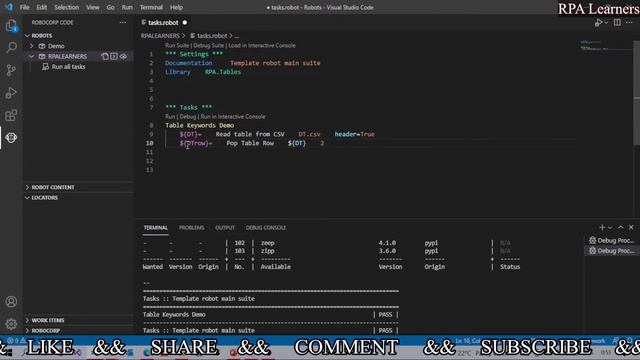Split the editor to the right
The height and width of the screenshot is (360, 640).
(617, 22)
